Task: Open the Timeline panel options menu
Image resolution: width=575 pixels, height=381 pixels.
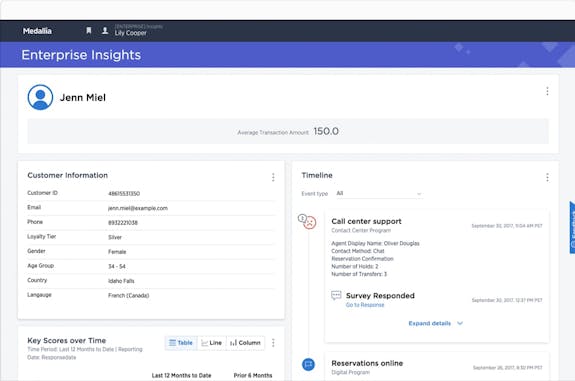Action: [x=547, y=177]
